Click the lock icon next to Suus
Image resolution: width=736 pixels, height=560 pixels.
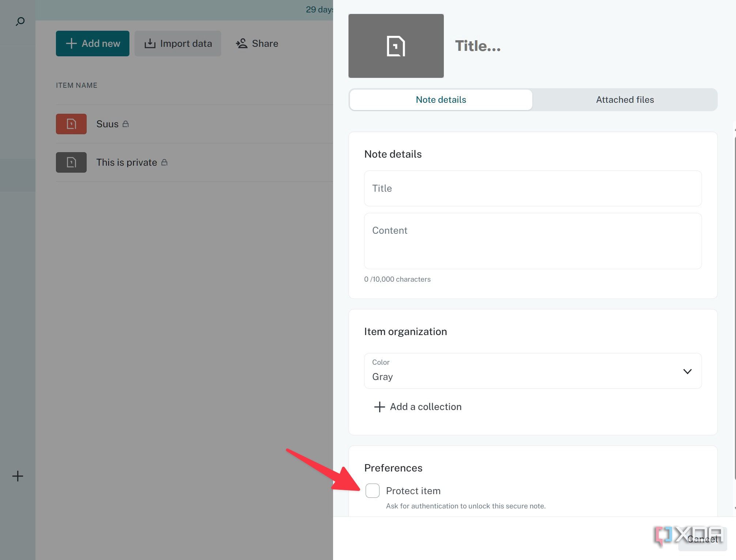[x=125, y=124]
